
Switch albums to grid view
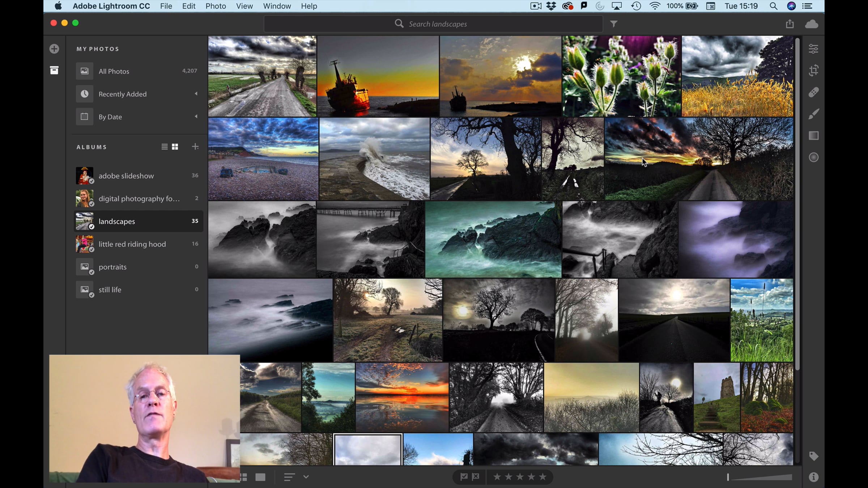(175, 147)
